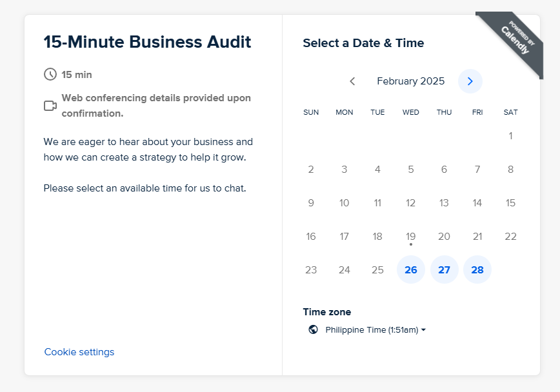
Task: Go to previous month using left arrow
Action: click(352, 81)
